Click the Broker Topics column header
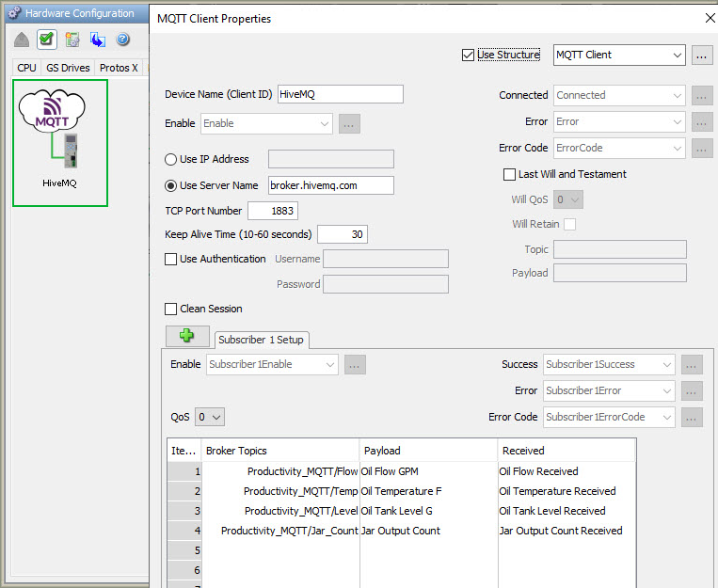718x588 pixels. coord(280,451)
